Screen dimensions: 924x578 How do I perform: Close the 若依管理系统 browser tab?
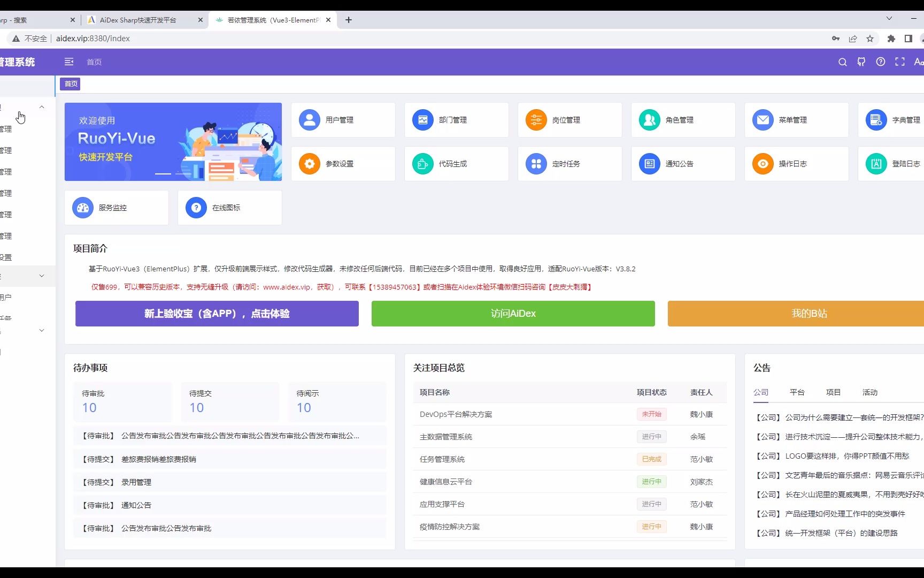(x=328, y=20)
